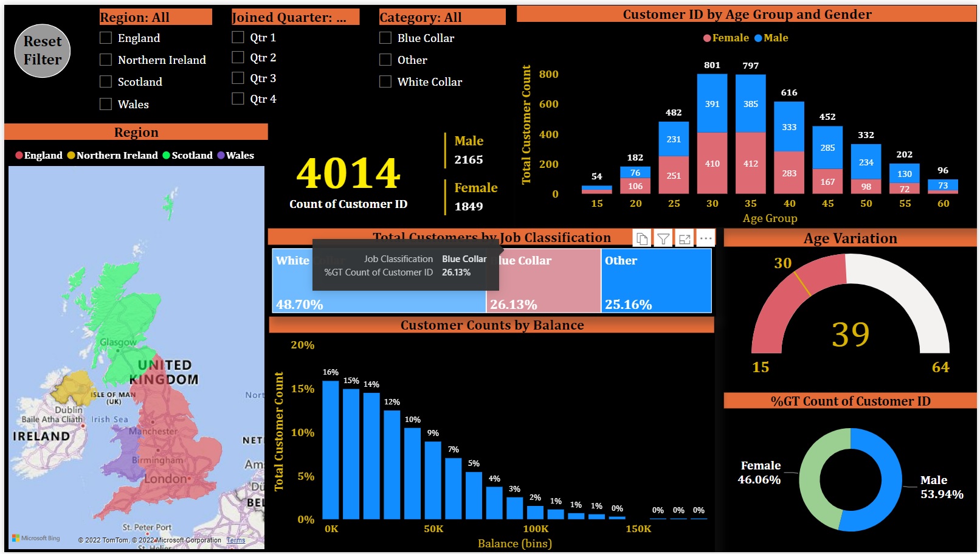Click the female segment of age group 35 bar
980x554 pixels.
pyautogui.click(x=751, y=163)
